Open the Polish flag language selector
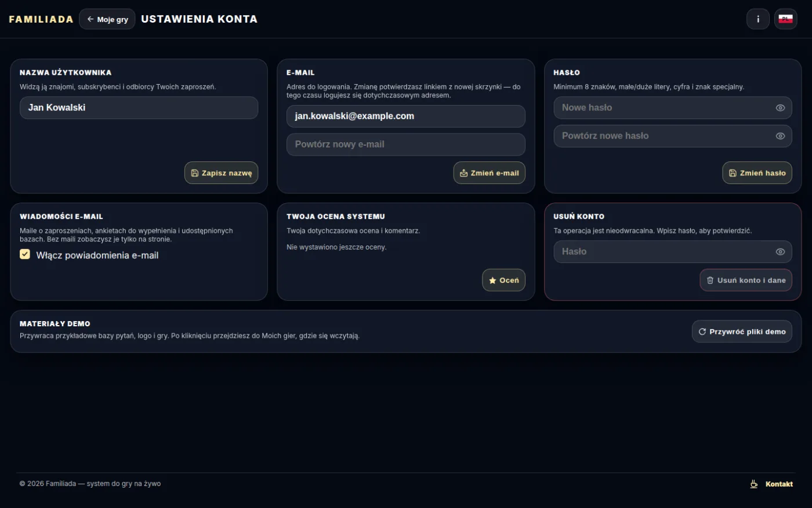This screenshot has height=508, width=812. coord(785,19)
